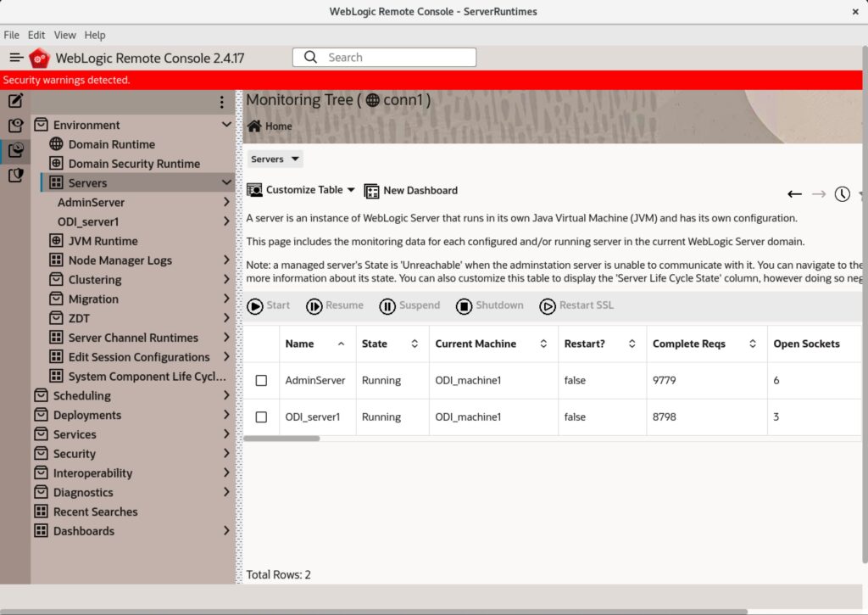Toggle the hamburger navigation menu icon
The height and width of the screenshot is (615, 868).
[x=16, y=58]
